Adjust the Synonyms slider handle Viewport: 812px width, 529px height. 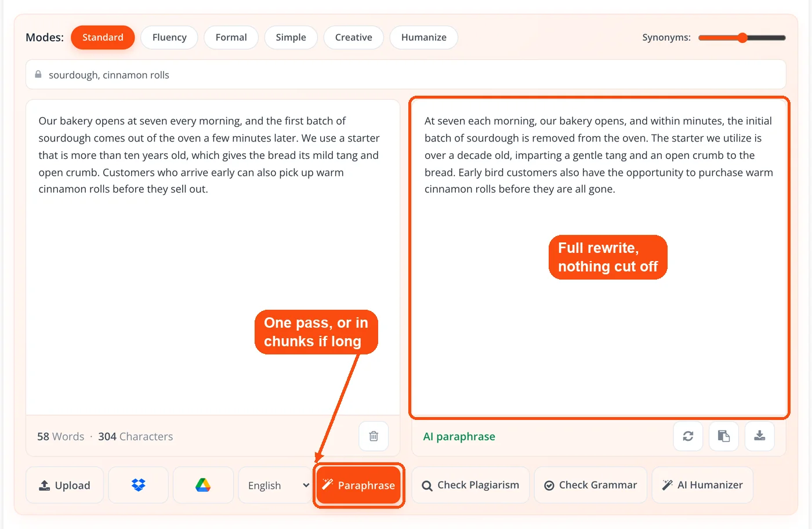[x=742, y=38]
